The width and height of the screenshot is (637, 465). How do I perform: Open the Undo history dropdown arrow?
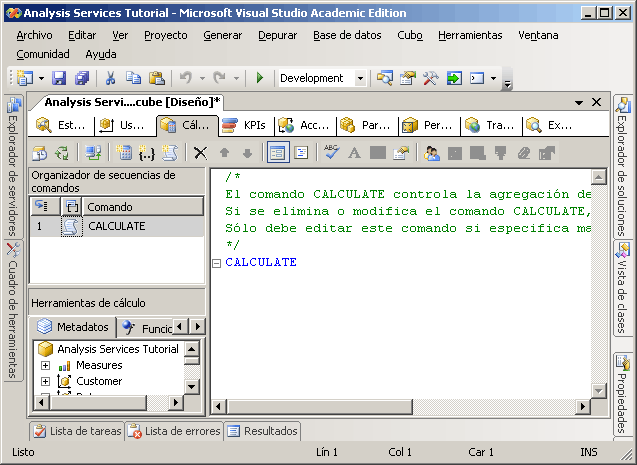click(202, 78)
